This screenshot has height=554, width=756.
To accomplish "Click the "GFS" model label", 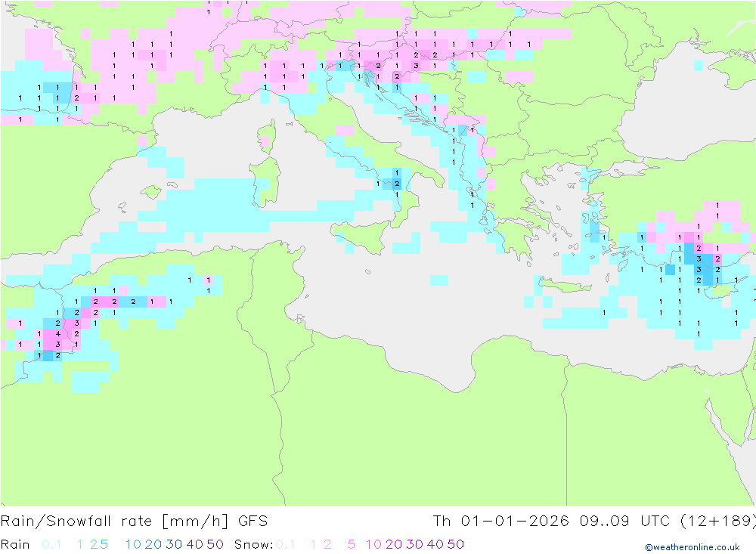I will coord(253,522).
